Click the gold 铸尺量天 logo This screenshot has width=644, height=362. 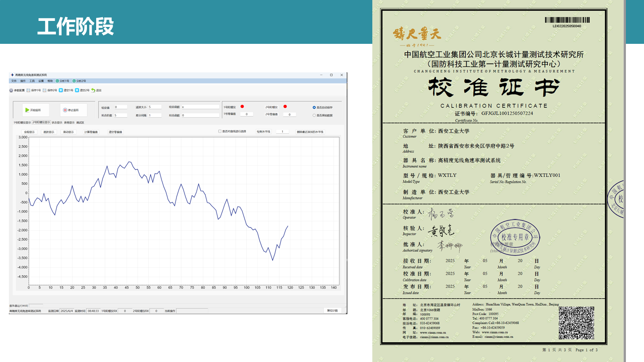click(x=417, y=34)
